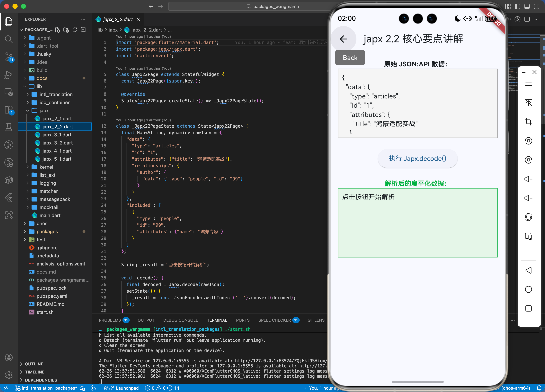Refresh the Explorer file tree
Viewport: 545px width, 392px height.
75,30
